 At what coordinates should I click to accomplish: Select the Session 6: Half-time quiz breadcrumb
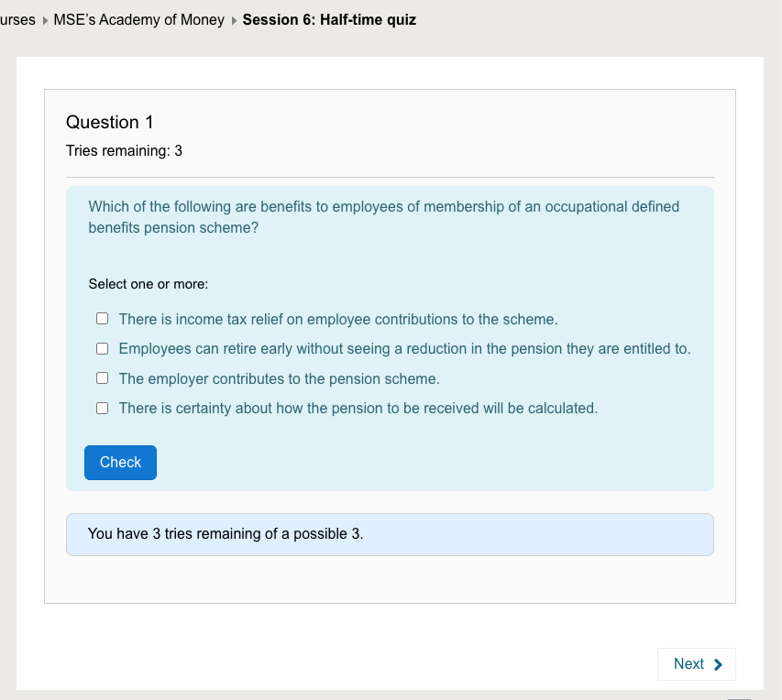coord(329,20)
